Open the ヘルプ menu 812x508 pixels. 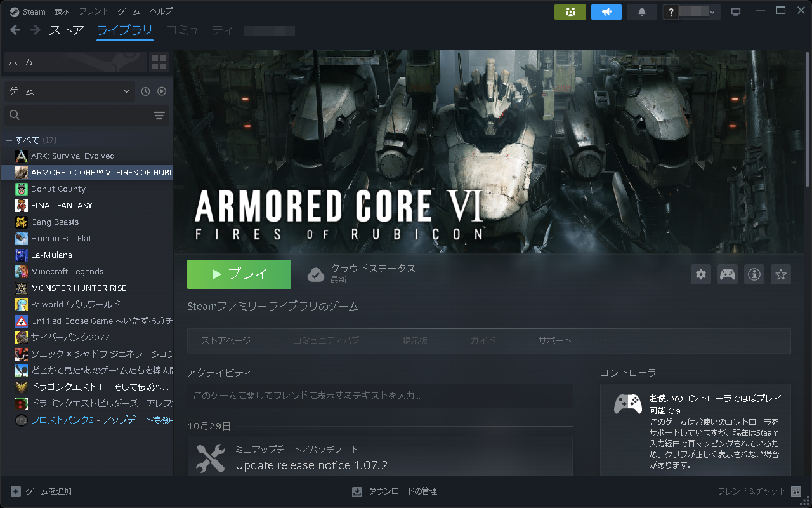(161, 11)
